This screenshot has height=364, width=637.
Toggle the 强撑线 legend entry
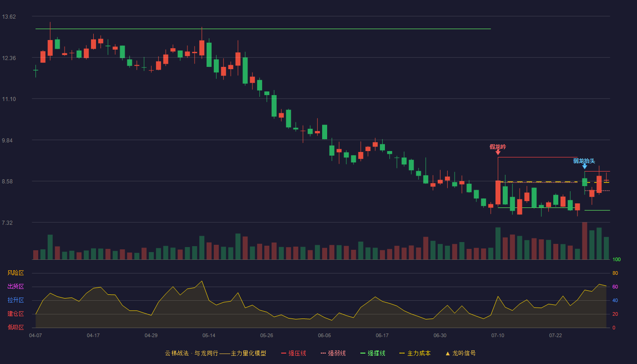(x=373, y=353)
